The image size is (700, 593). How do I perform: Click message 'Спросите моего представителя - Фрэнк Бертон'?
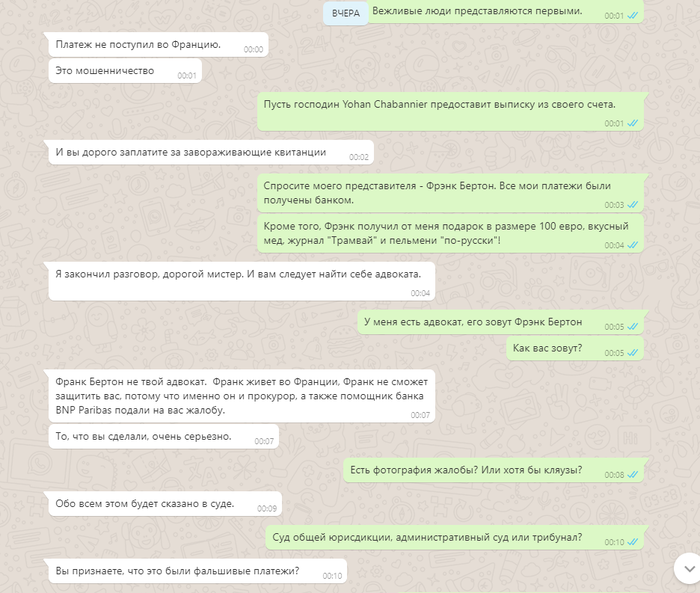[x=450, y=193]
